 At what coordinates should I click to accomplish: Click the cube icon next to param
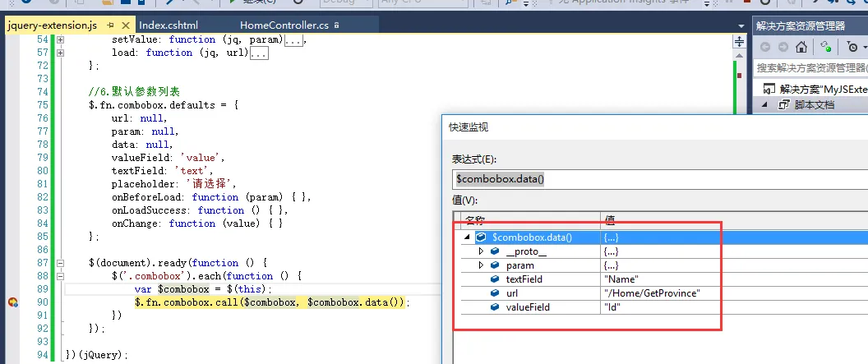point(495,265)
